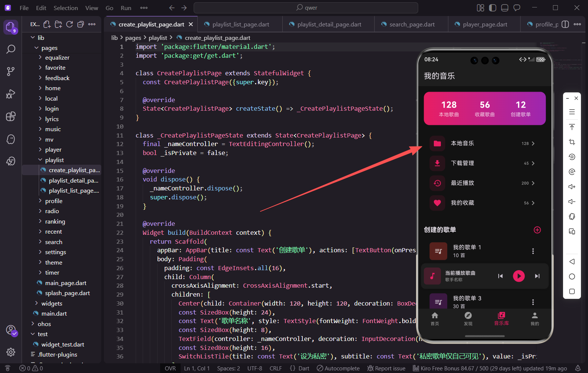Click emulator screenshot crop icon
This screenshot has width=588, height=373.
click(x=572, y=142)
